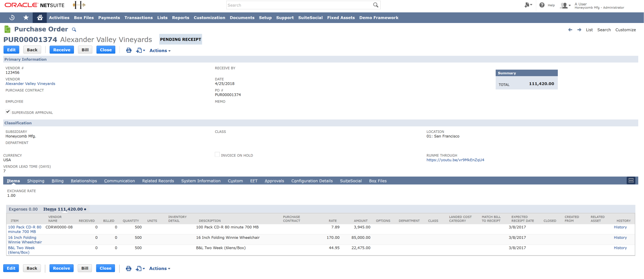
Task: Select the Expenses 0.00 sublist tab
Action: (23, 209)
